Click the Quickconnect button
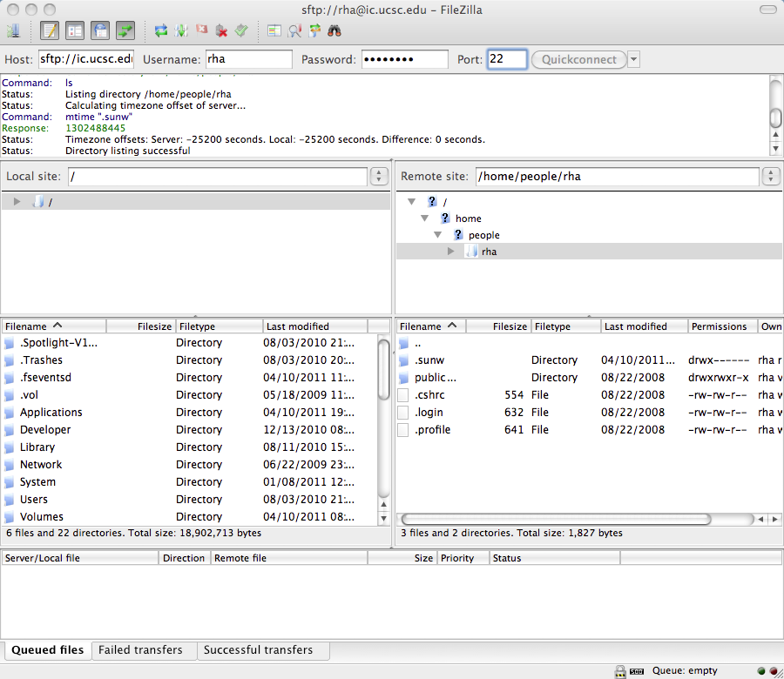 point(579,59)
